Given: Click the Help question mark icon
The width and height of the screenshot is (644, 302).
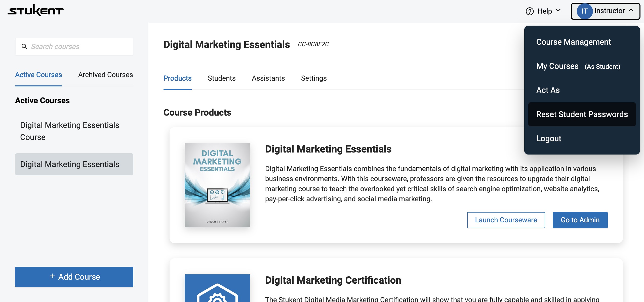Looking at the screenshot, I should (530, 11).
